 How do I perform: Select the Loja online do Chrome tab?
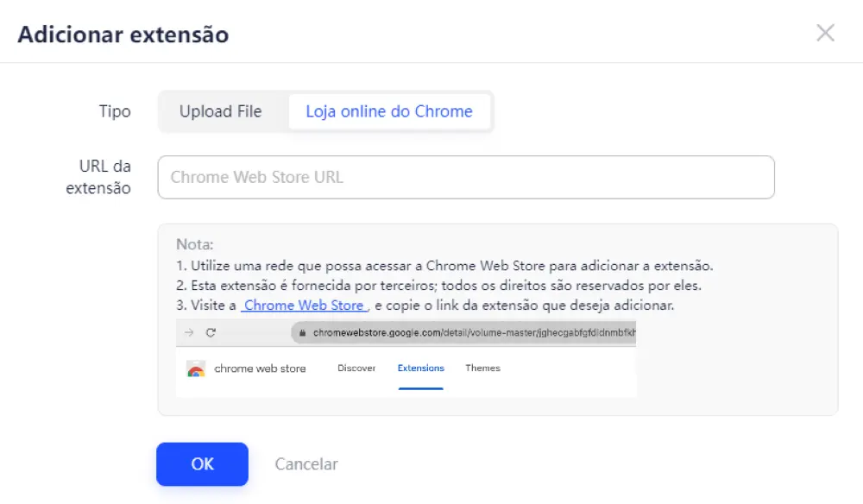389,111
